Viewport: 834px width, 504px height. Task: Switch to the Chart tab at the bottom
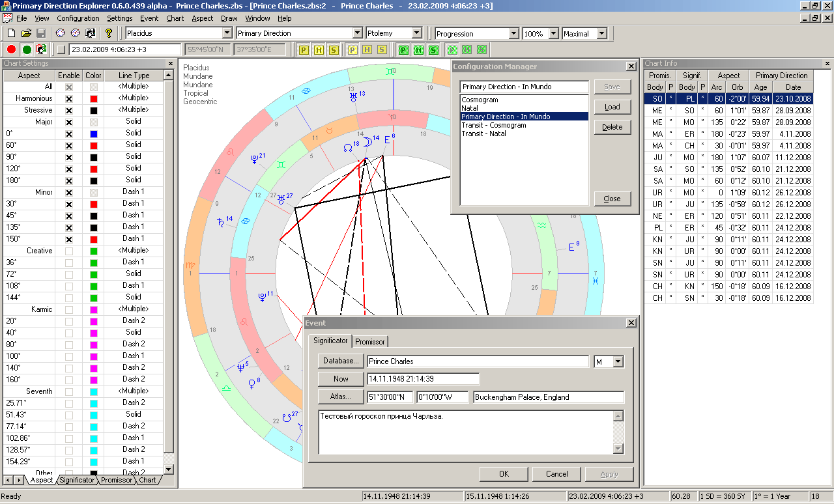pyautogui.click(x=147, y=480)
